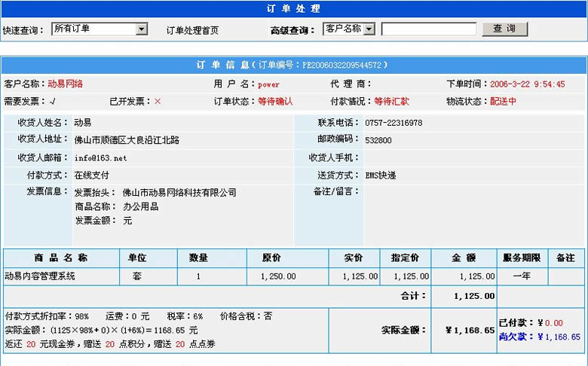Click the 商品名称 column header

tap(60, 258)
